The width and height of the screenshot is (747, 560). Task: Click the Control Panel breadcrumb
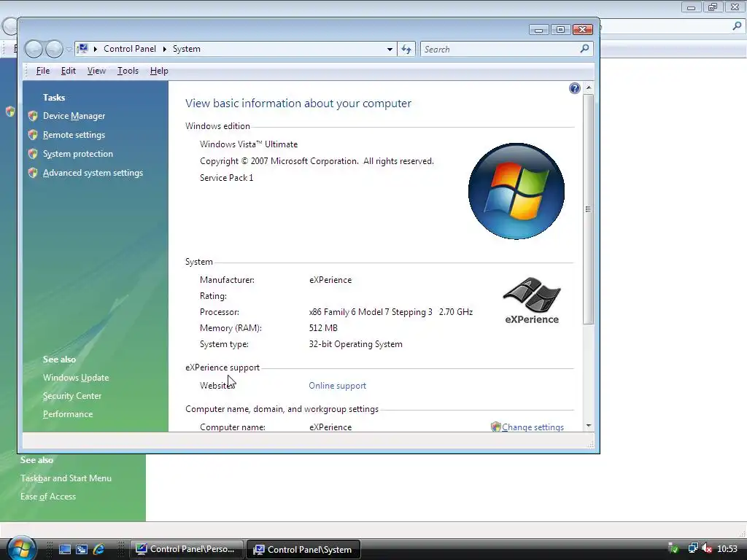point(130,49)
